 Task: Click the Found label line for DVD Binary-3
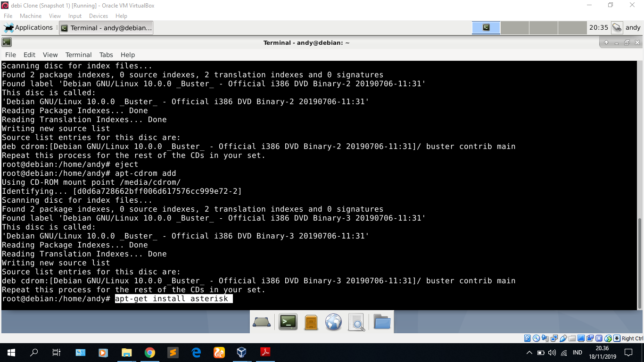point(214,218)
